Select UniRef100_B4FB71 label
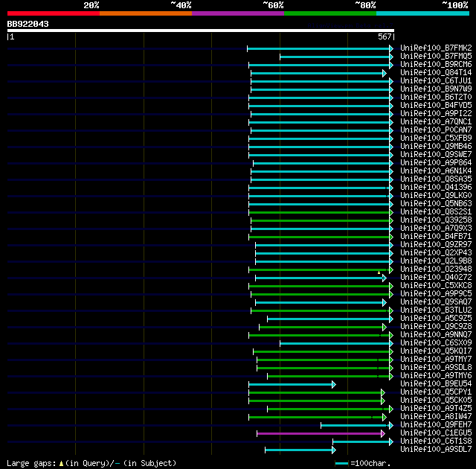476x469 pixels. [436, 237]
